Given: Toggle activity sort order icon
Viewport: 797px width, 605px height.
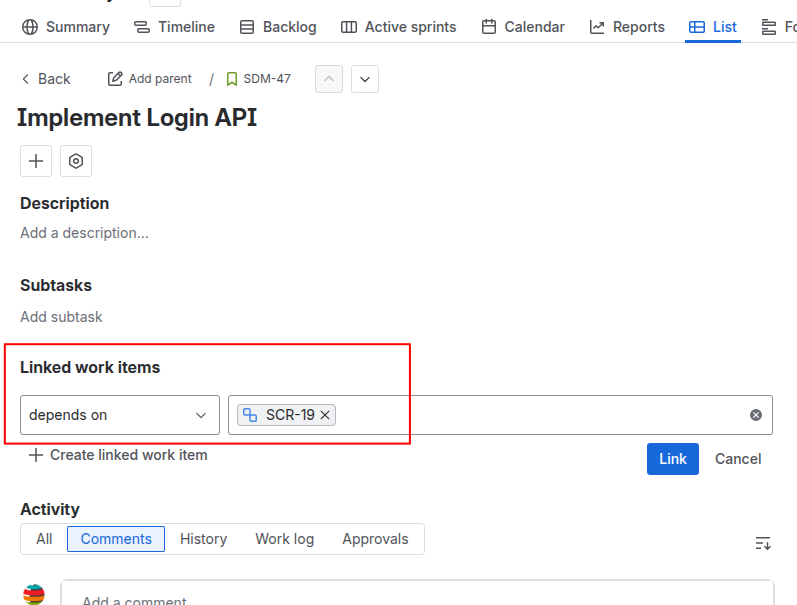Looking at the screenshot, I should [x=763, y=543].
